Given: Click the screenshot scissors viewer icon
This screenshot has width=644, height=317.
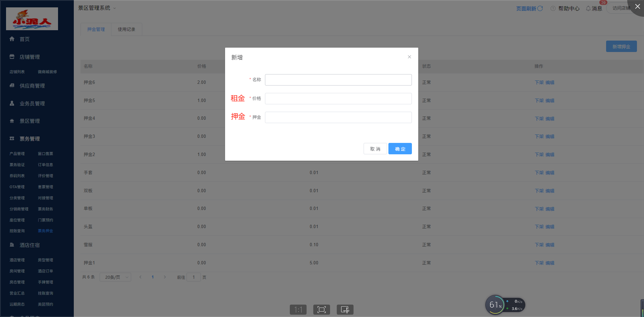Looking at the screenshot, I should click(x=345, y=309).
